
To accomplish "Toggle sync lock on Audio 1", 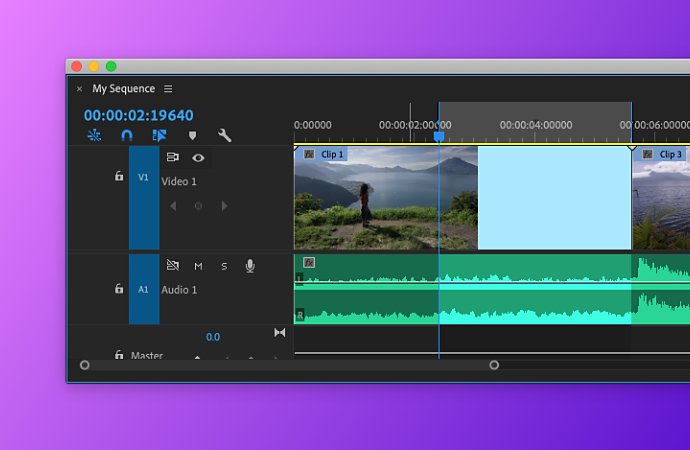I will point(172,265).
